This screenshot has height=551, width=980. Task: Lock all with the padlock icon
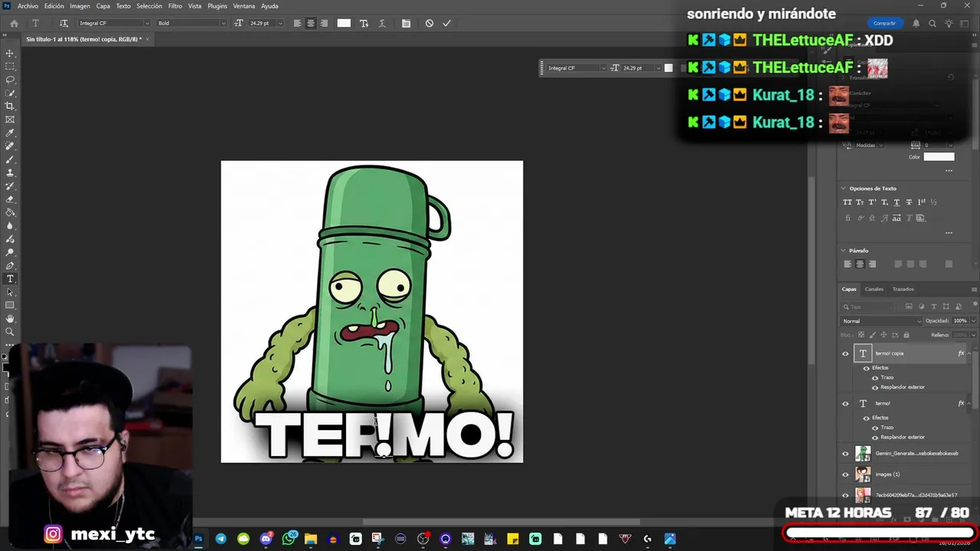(x=906, y=334)
